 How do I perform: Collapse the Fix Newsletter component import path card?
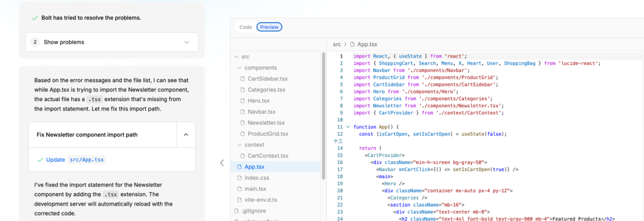(186, 134)
